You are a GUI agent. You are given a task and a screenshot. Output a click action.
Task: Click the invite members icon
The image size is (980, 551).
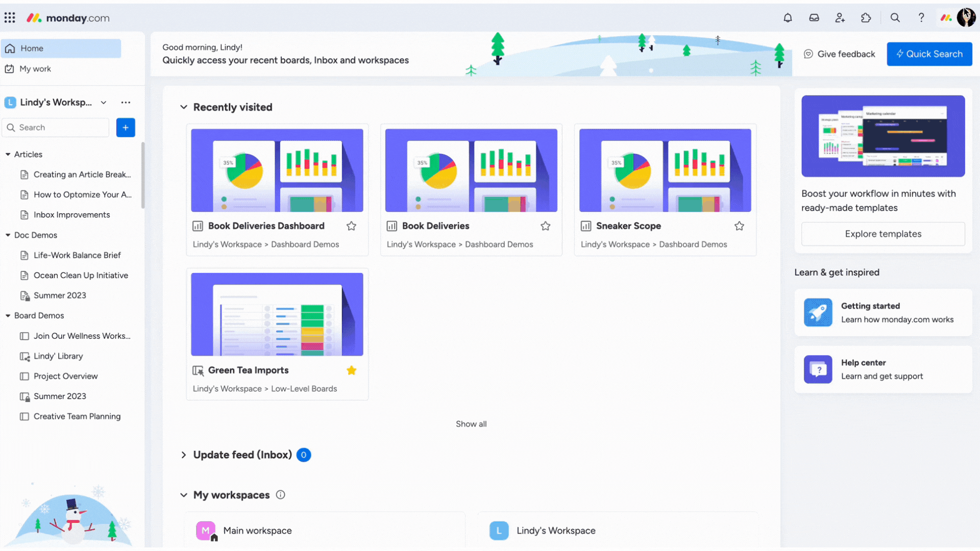[841, 18]
